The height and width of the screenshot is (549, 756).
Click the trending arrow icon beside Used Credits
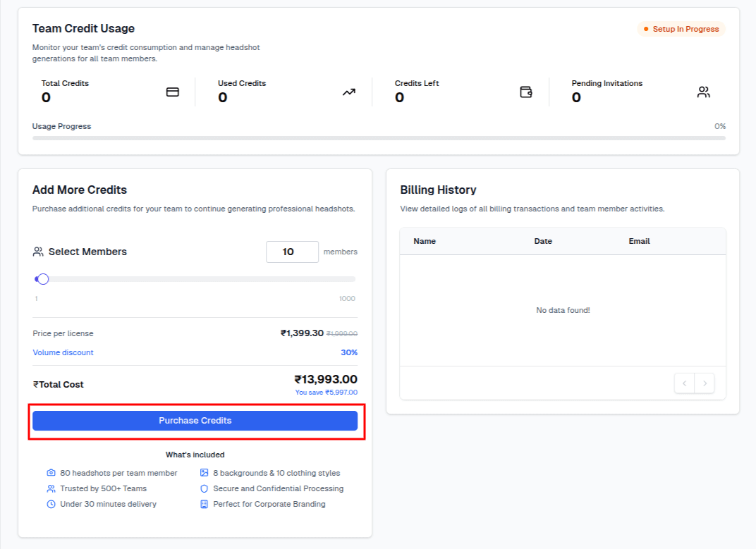point(348,92)
